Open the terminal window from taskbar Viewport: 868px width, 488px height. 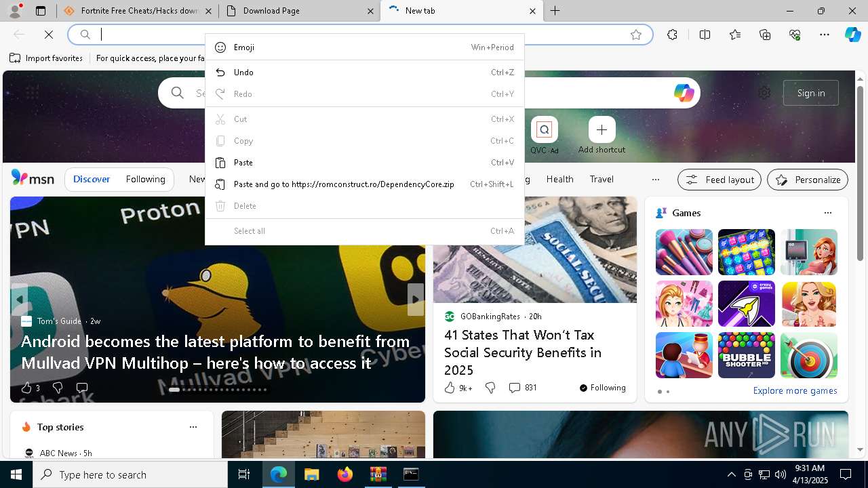(411, 474)
